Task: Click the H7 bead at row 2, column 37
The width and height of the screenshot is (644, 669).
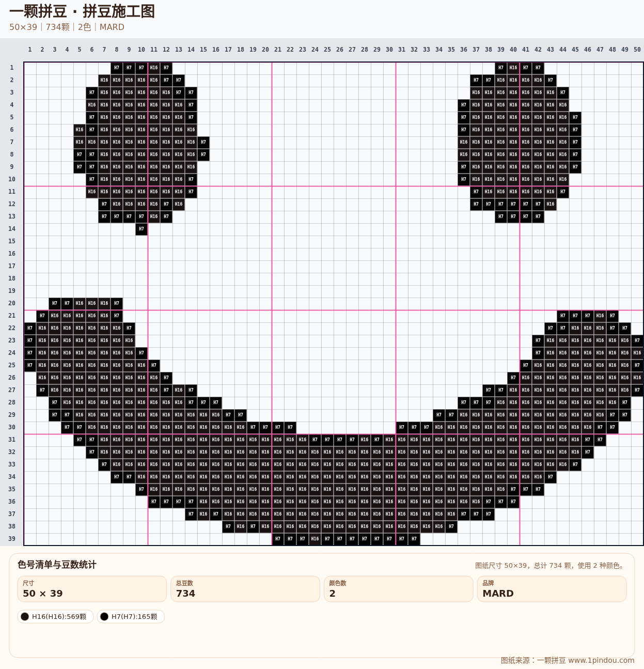Action: coord(476,80)
